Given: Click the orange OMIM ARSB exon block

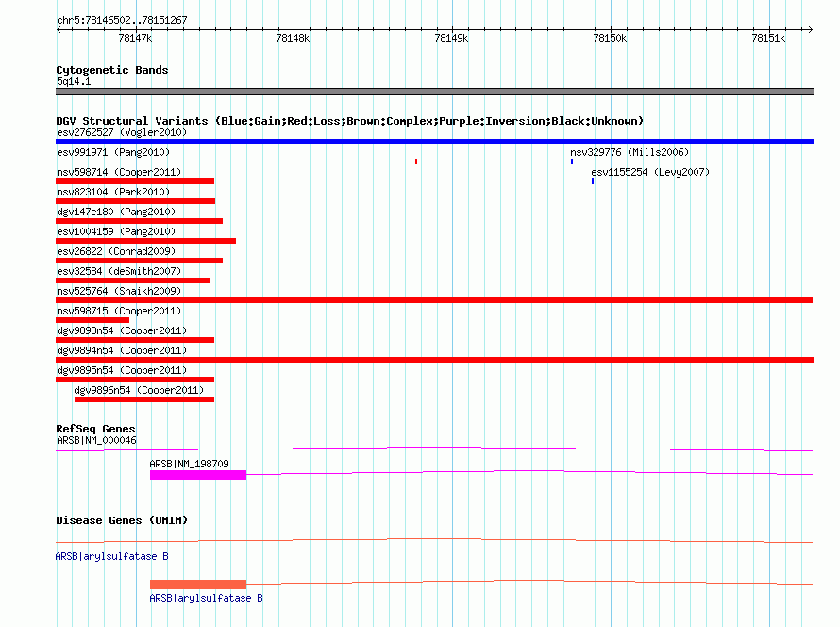Looking at the screenshot, I should tap(198, 585).
